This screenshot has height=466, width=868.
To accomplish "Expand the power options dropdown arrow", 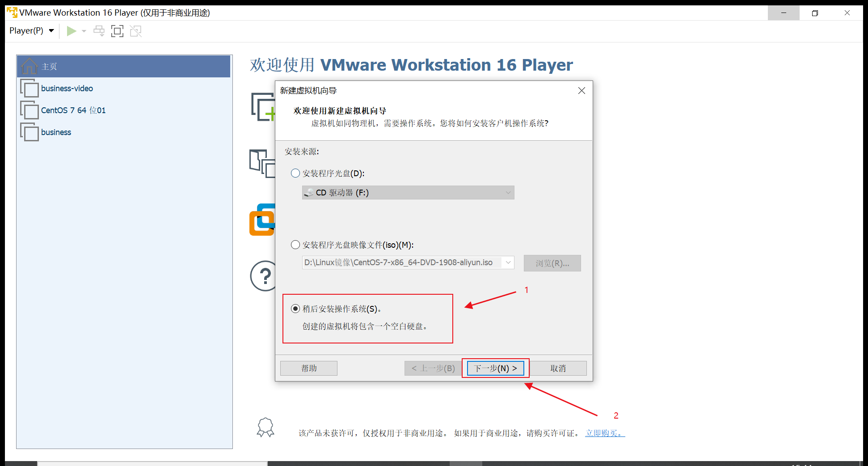I will tap(84, 31).
